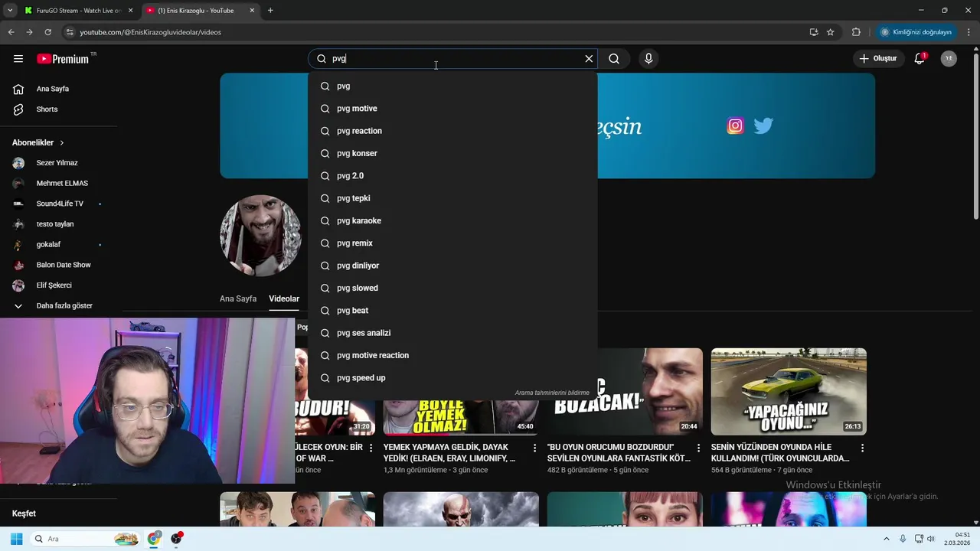Reload the page in Chrome

coord(47,32)
